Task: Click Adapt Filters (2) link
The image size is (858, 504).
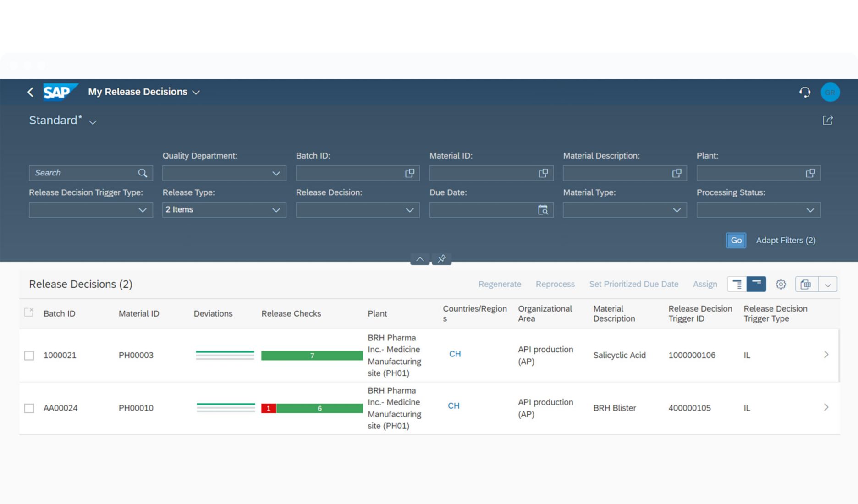Action: (786, 241)
